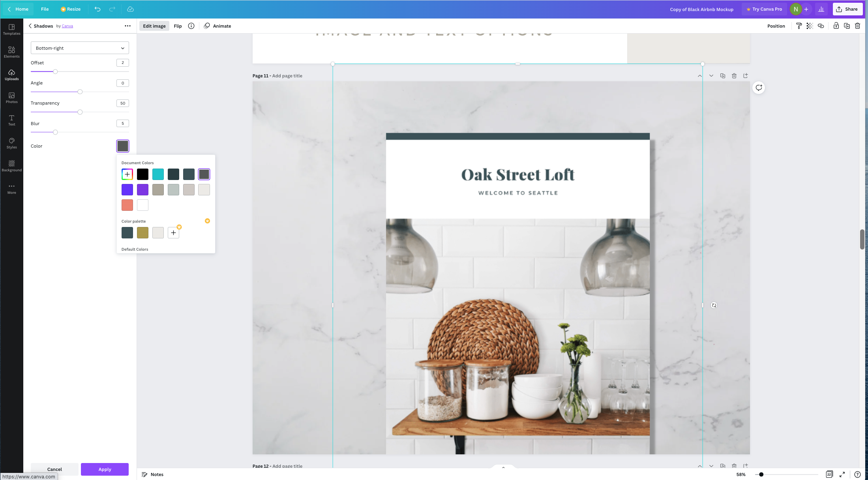Open the transparency control for the image
The width and height of the screenshot is (868, 480).
[810, 26]
